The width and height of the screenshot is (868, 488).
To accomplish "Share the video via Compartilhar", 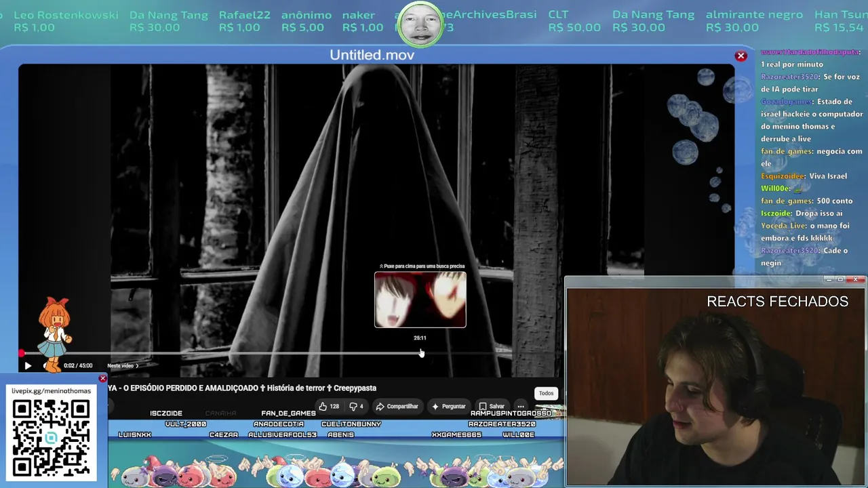I will point(397,407).
